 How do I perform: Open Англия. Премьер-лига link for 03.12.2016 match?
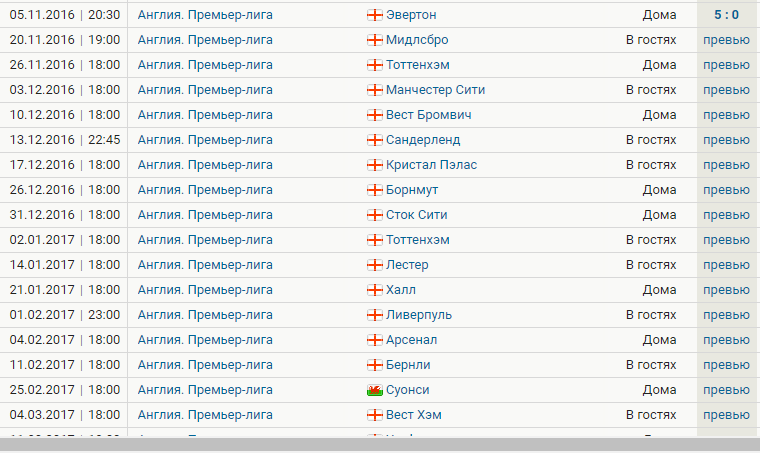[x=205, y=90]
